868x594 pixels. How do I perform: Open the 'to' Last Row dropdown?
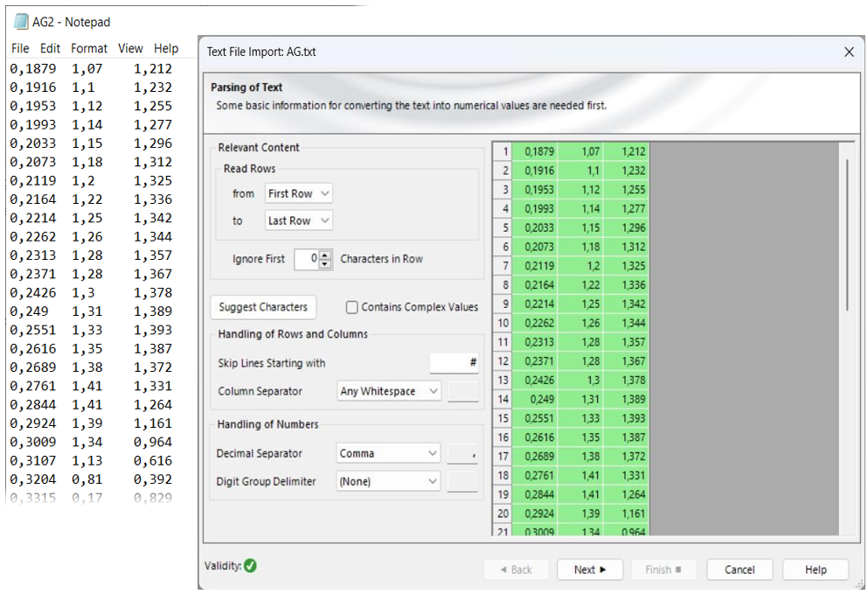[x=299, y=220]
